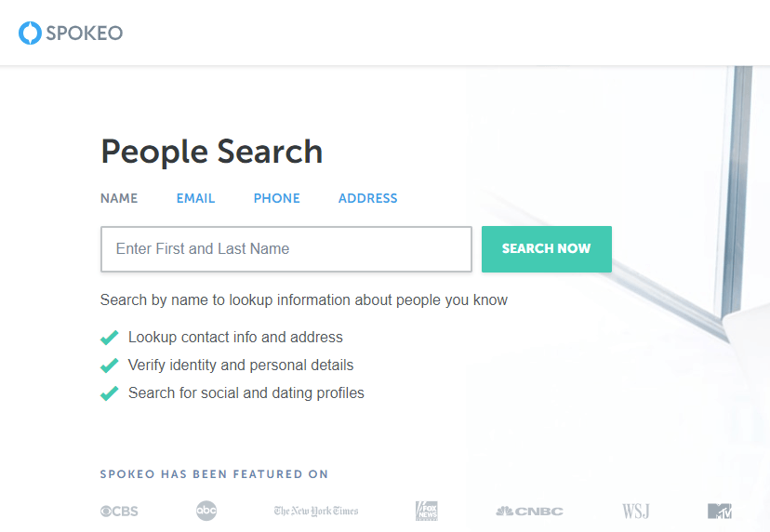Click the People Search heading
The width and height of the screenshot is (770, 532).
212,152
